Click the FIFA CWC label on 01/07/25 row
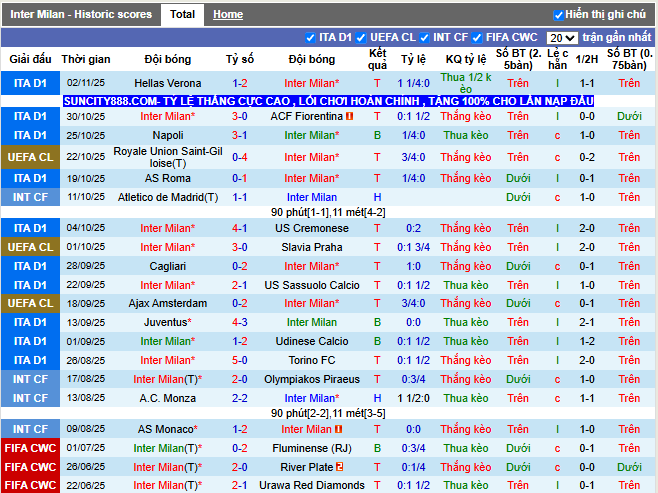Screen dimensions: 658x493 pyautogui.click(x=30, y=448)
